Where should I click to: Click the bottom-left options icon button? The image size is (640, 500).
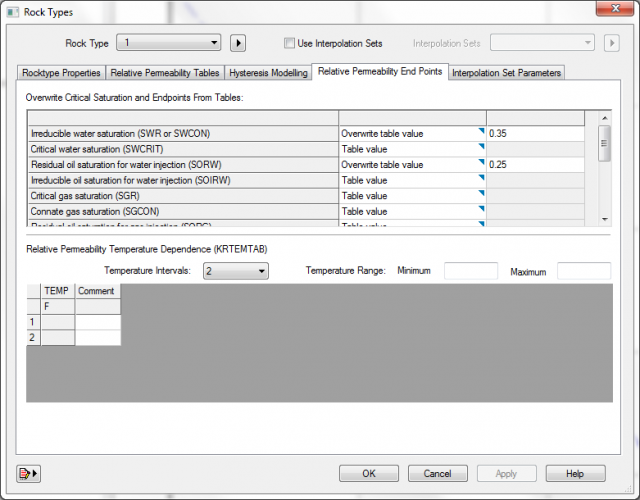point(27,473)
